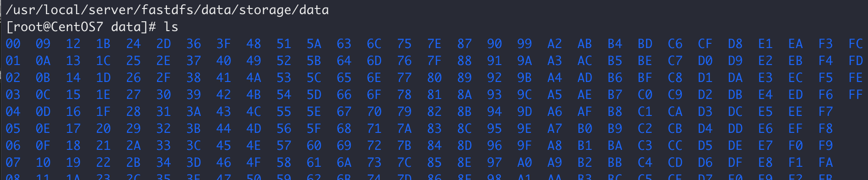Click directory entry C0
This screenshot has width=868, height=180.
click(x=645, y=95)
